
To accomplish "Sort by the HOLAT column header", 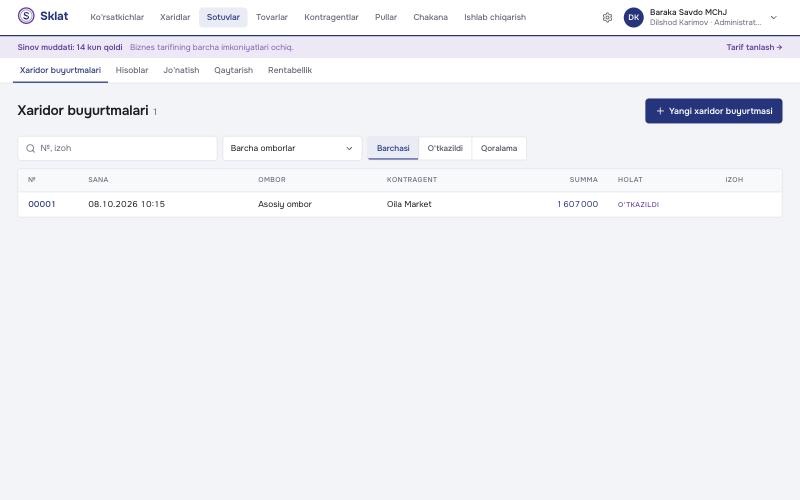I will click(630, 180).
